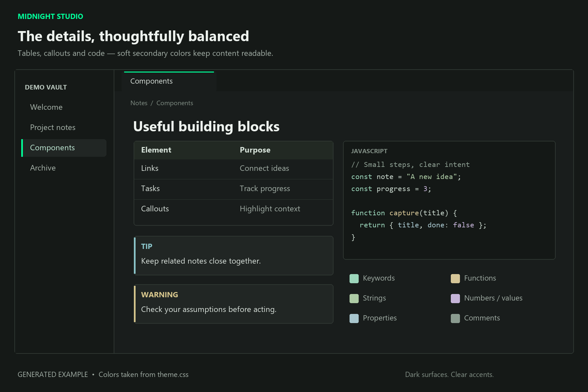
Task: Click 'Keep related notes close together.' text
Action: point(201,261)
